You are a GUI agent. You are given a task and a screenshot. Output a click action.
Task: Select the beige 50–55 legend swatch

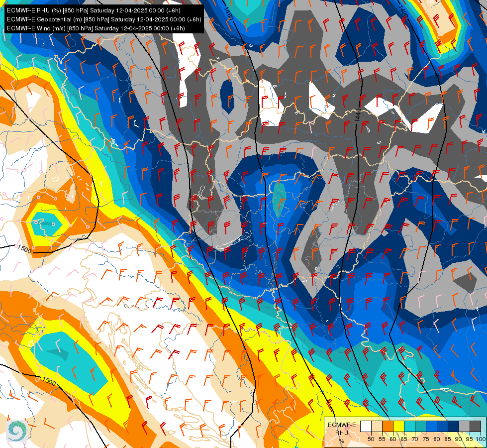tap(377, 426)
